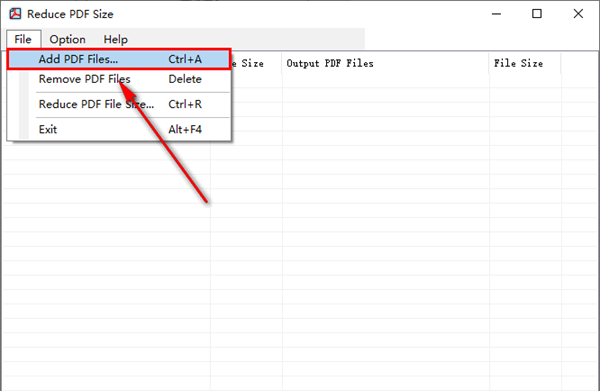
Task: Click Exit in the File menu
Action: coord(119,129)
